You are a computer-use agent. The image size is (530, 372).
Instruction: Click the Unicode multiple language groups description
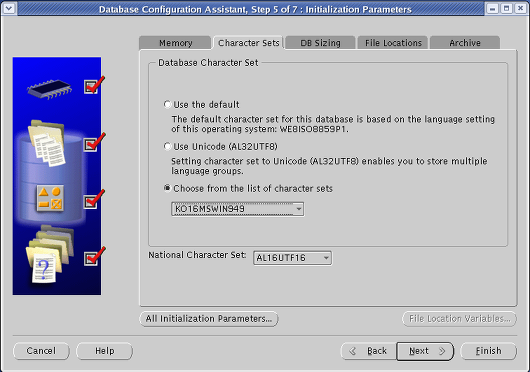(329, 166)
